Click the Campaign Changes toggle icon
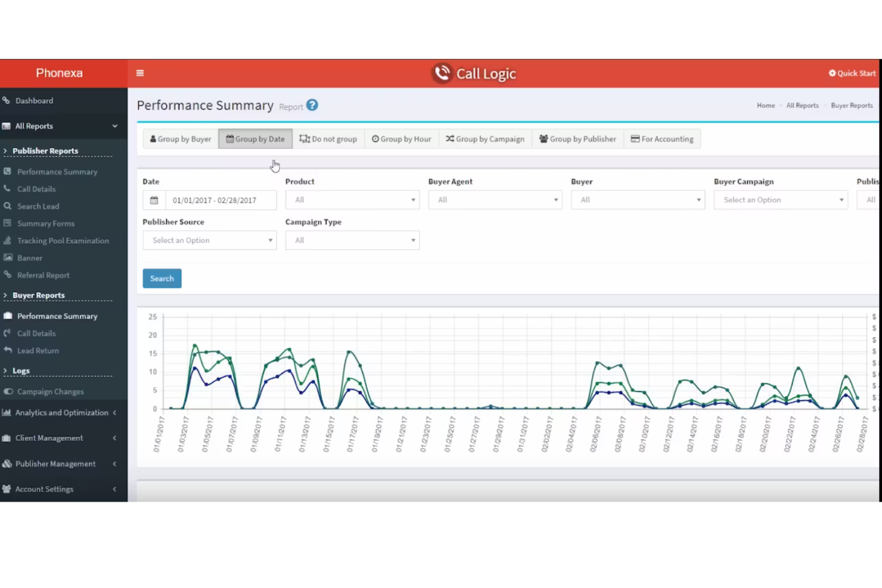The height and width of the screenshot is (588, 882). pyautogui.click(x=8, y=391)
